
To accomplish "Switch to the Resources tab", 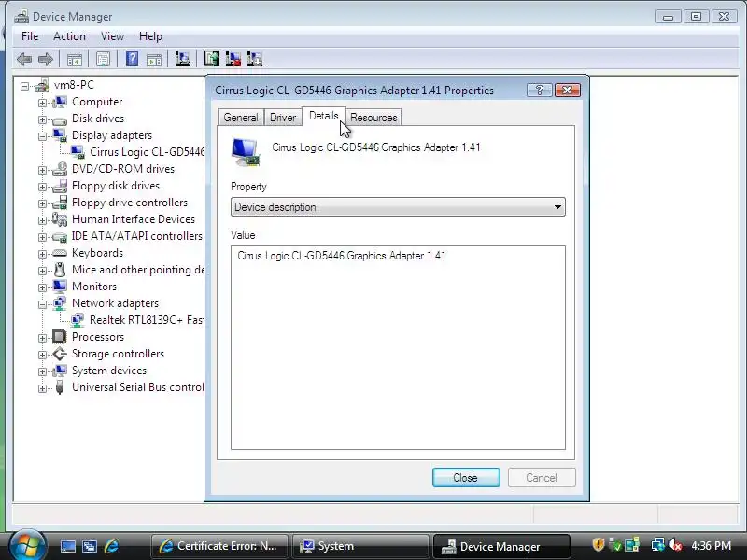I will coord(373,118).
